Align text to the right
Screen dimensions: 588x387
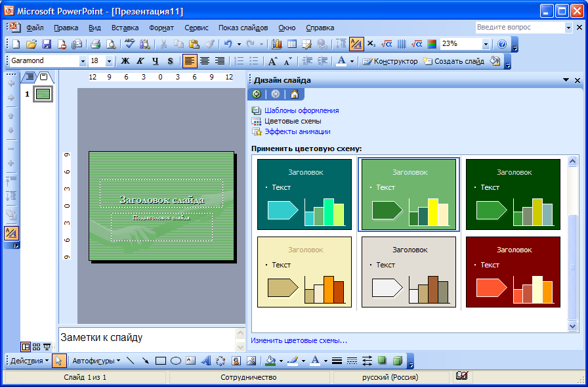click(220, 61)
